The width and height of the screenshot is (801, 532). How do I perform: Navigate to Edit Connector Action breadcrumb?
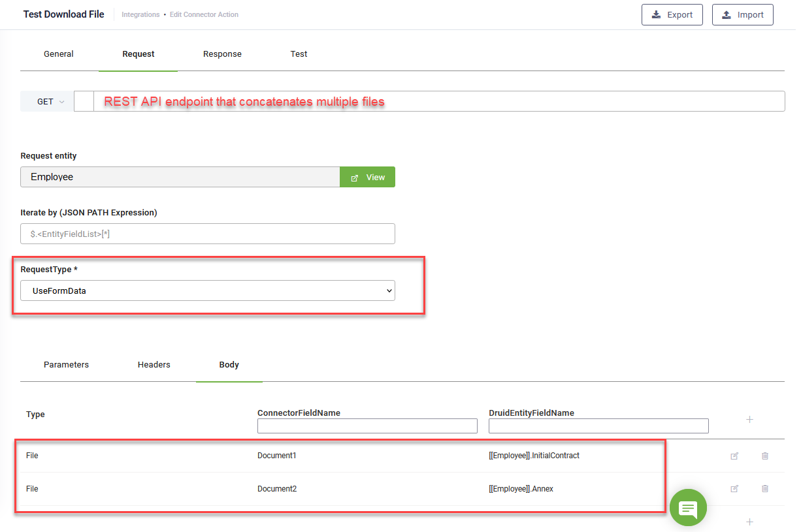(204, 14)
